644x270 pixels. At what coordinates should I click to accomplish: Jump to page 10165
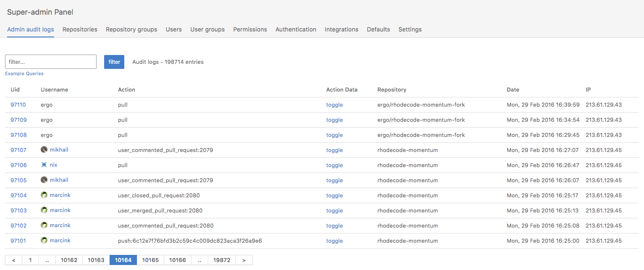click(x=150, y=260)
